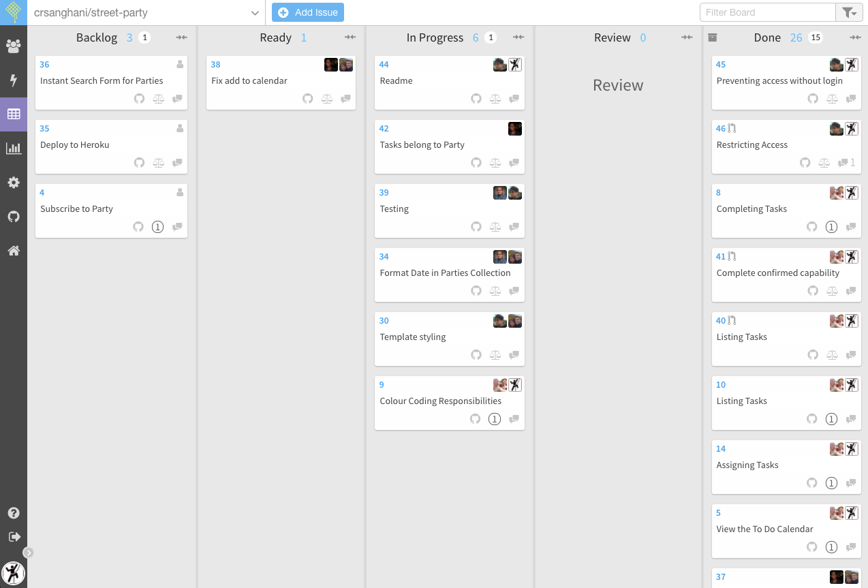Click assignee avatars on Fix add to calendar card
Screen dimensions: 868x588
[x=339, y=65]
